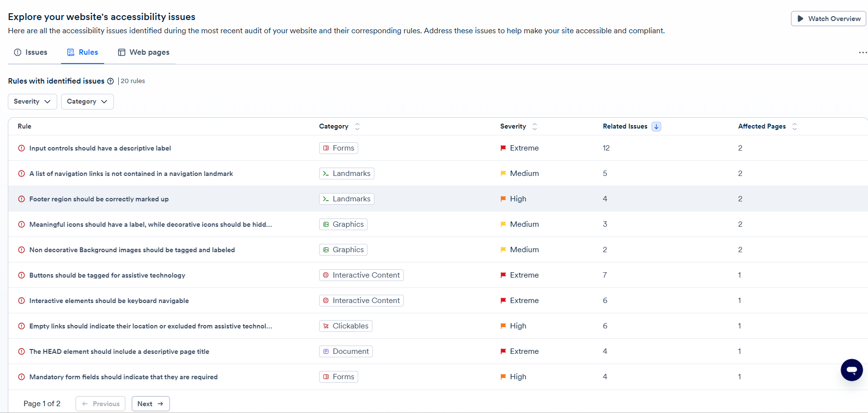Click the Previous page button
The image size is (868, 413).
click(x=101, y=404)
